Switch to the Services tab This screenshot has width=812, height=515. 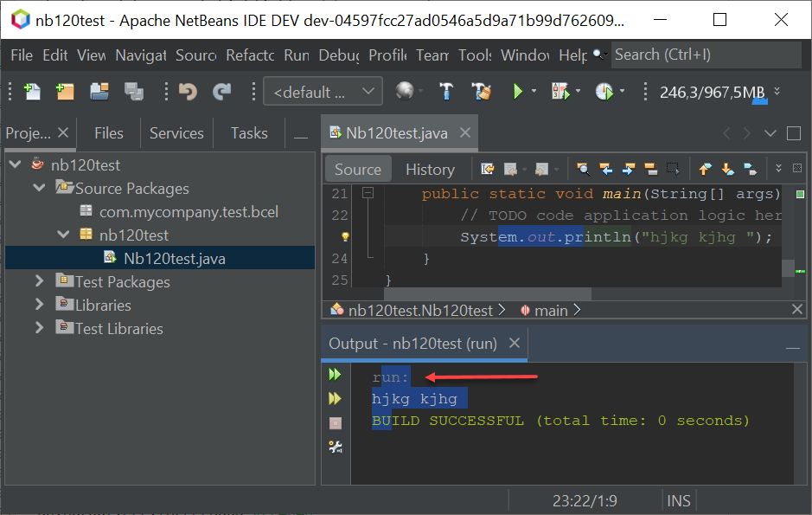click(176, 133)
